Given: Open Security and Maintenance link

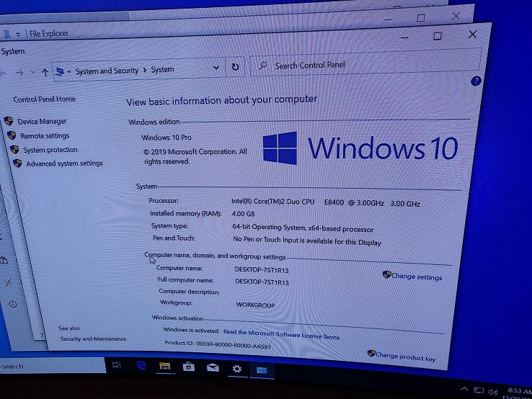Looking at the screenshot, I should pyautogui.click(x=93, y=339).
